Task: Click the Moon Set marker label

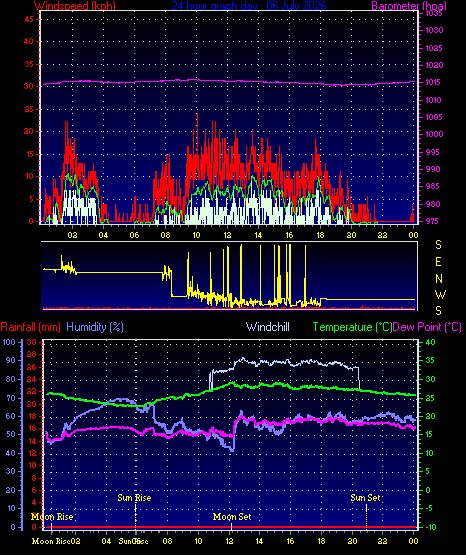Action: point(232,517)
